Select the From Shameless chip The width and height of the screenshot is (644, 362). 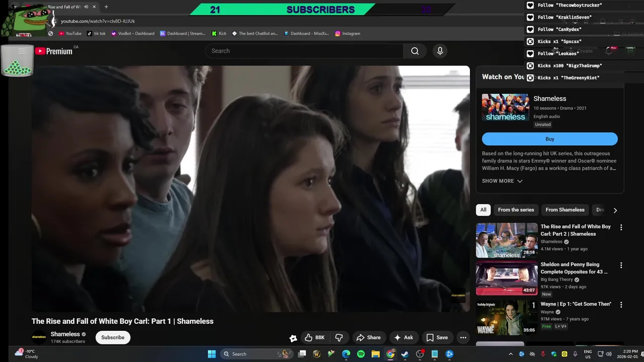tap(565, 210)
